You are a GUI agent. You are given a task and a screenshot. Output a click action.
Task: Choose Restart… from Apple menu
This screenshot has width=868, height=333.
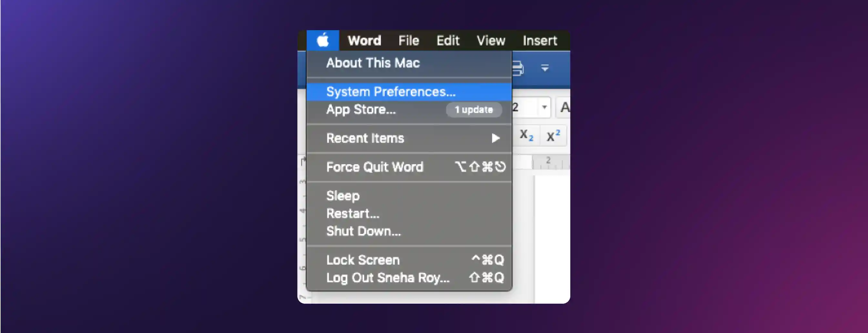pos(409,214)
